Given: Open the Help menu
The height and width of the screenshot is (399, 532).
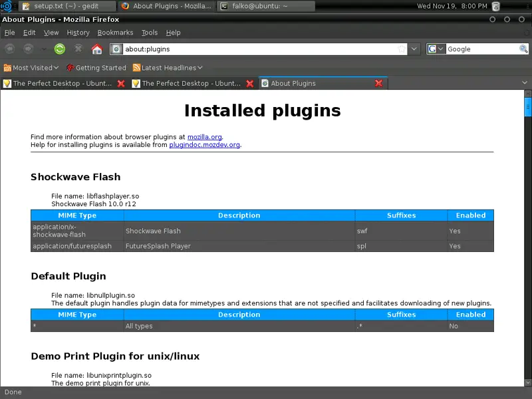Looking at the screenshot, I should point(173,33).
